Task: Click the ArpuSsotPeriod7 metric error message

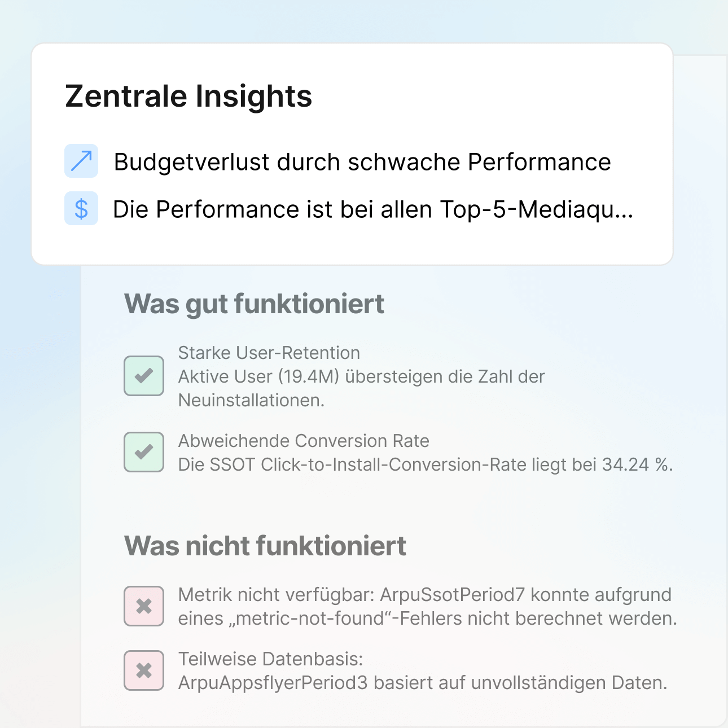Action: [x=427, y=607]
